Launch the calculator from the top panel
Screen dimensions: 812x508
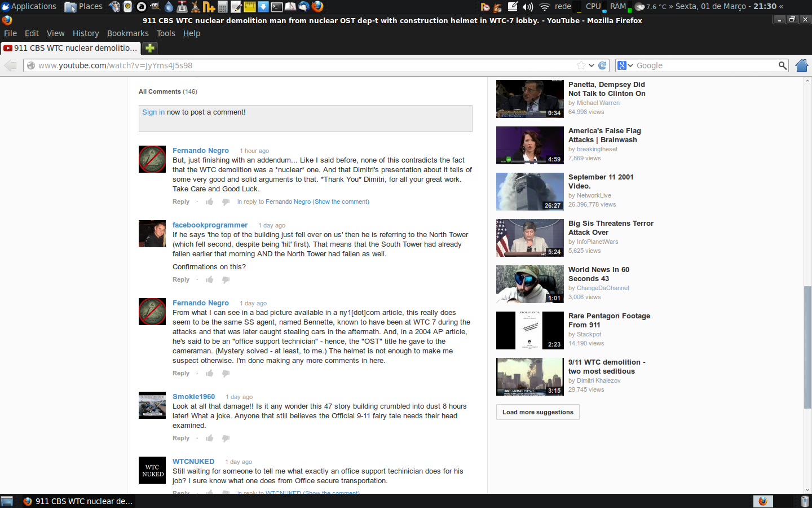click(x=223, y=7)
